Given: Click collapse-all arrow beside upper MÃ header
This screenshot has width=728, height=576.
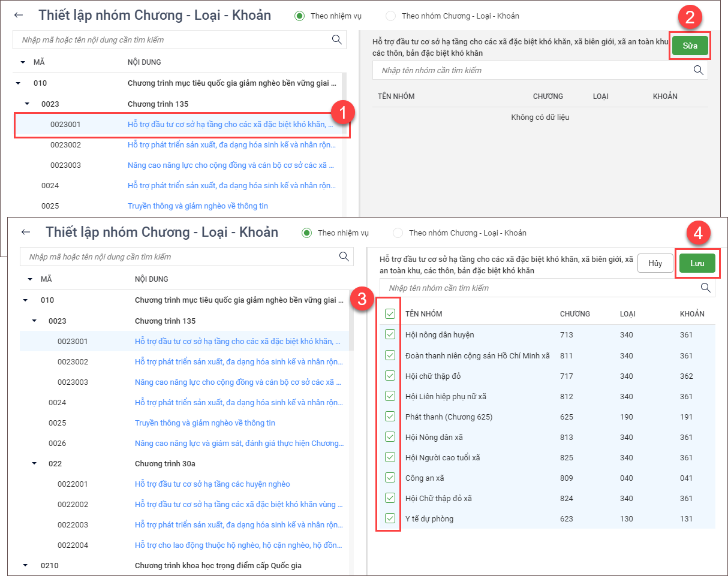Looking at the screenshot, I should (x=23, y=62).
